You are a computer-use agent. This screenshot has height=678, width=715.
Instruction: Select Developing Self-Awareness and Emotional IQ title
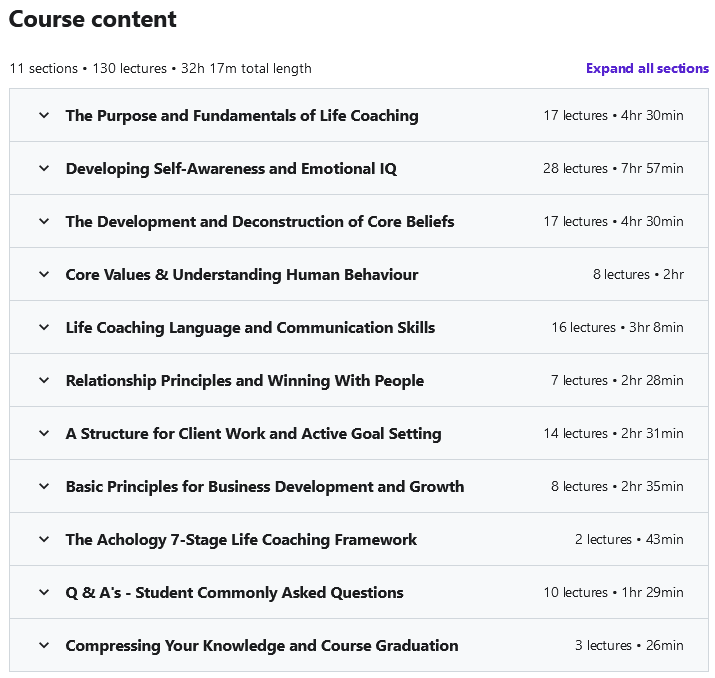click(x=231, y=169)
